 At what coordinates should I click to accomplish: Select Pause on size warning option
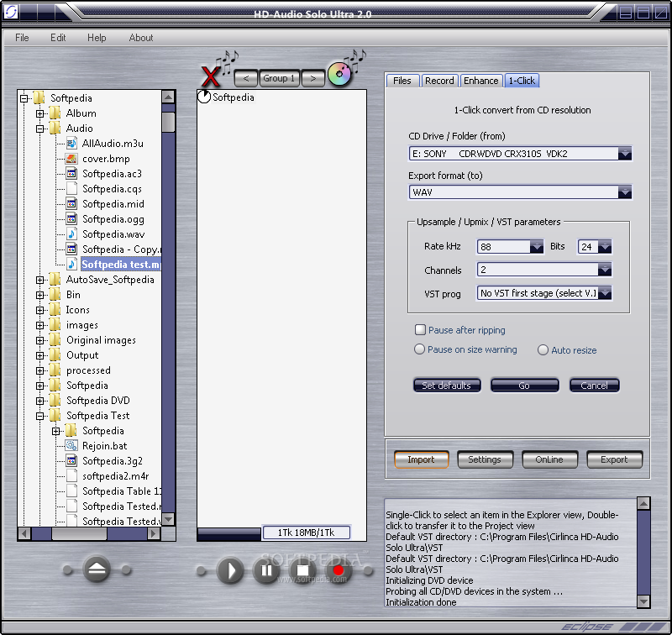[419, 349]
